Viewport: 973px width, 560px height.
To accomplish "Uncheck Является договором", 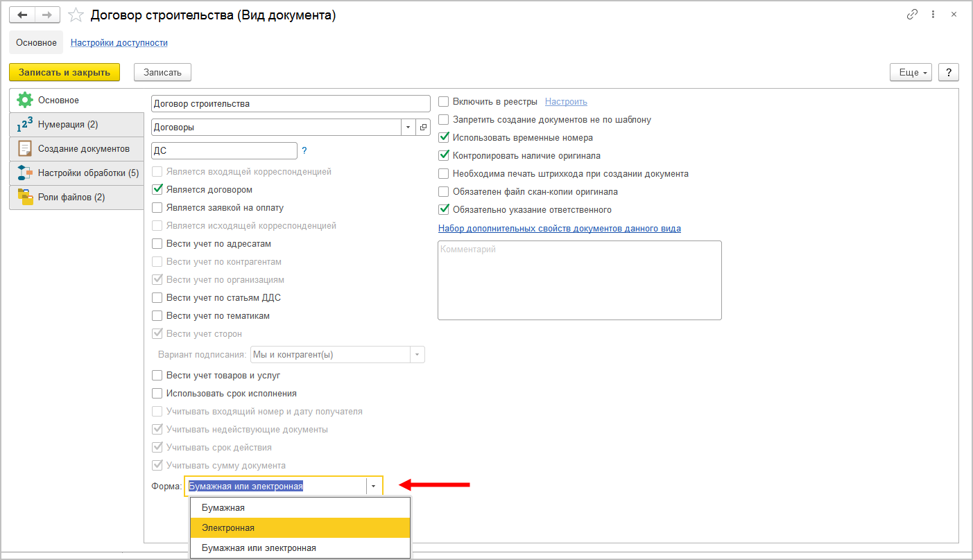I will [157, 189].
